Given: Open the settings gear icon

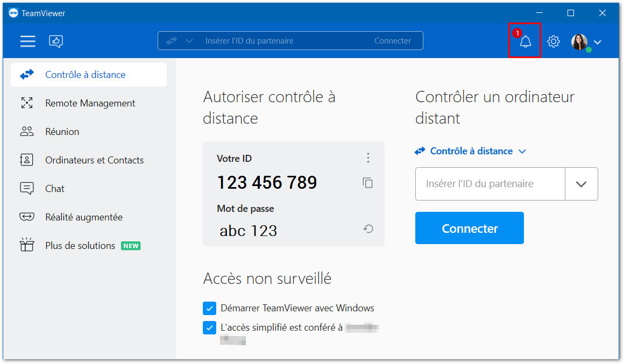Looking at the screenshot, I should point(553,41).
